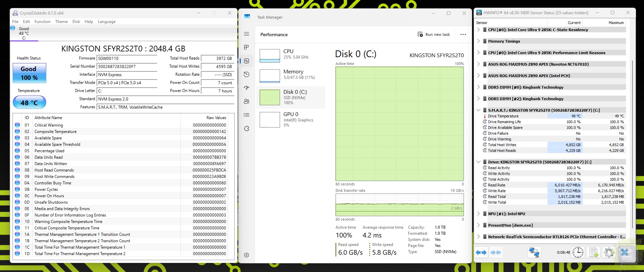This screenshot has width=644, height=272.
Task: Open the Task Manager hamburger navigation menu
Action: (x=246, y=34)
